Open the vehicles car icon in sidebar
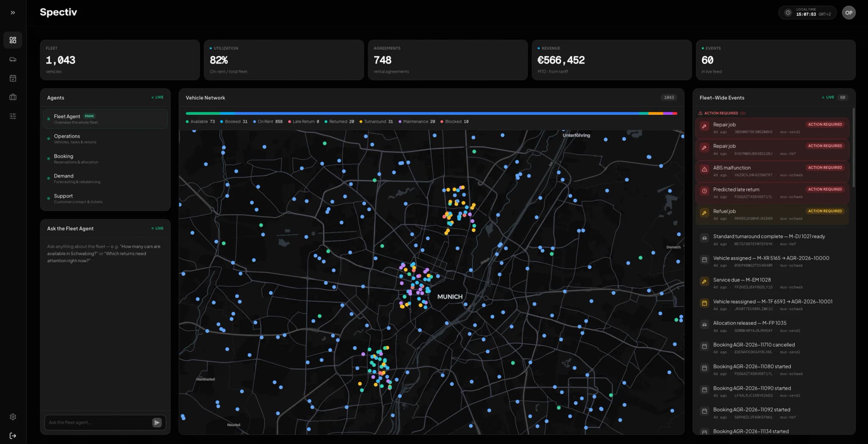The image size is (868, 444). (x=13, y=59)
